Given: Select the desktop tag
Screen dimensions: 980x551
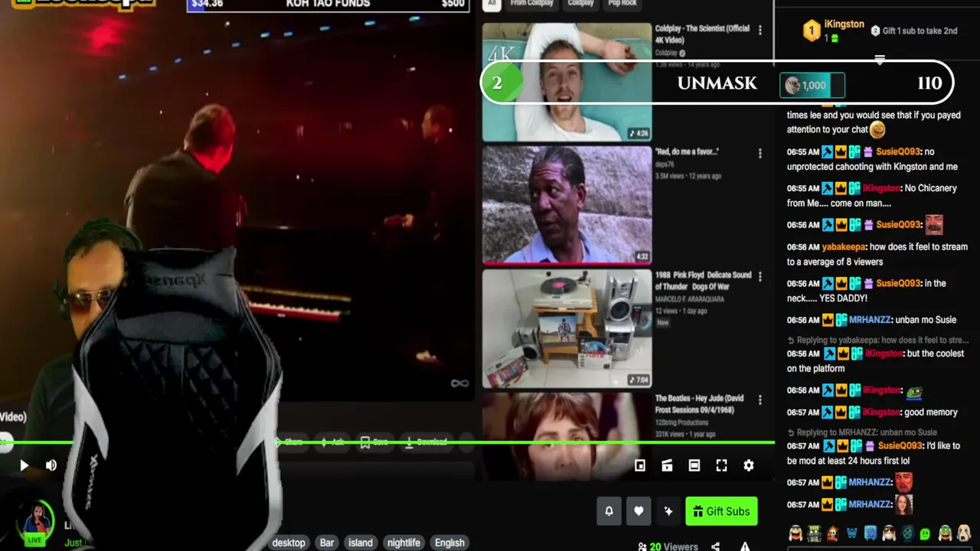Looking at the screenshot, I should click(289, 543).
